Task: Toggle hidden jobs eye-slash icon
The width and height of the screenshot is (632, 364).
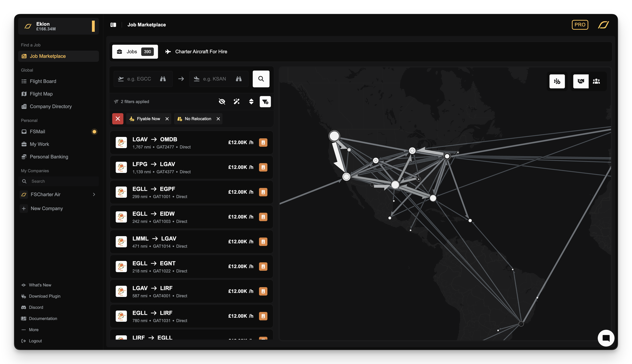Action: point(222,101)
